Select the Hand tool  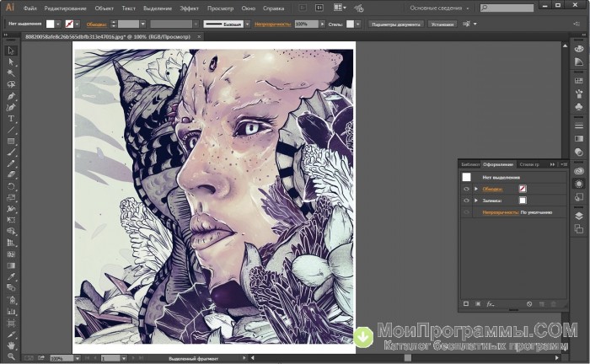click(x=11, y=345)
